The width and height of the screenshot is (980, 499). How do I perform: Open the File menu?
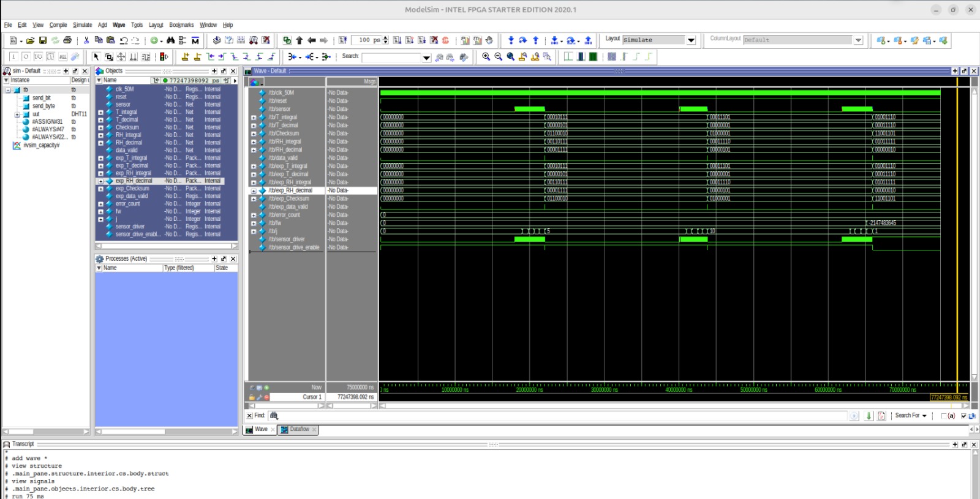click(8, 25)
